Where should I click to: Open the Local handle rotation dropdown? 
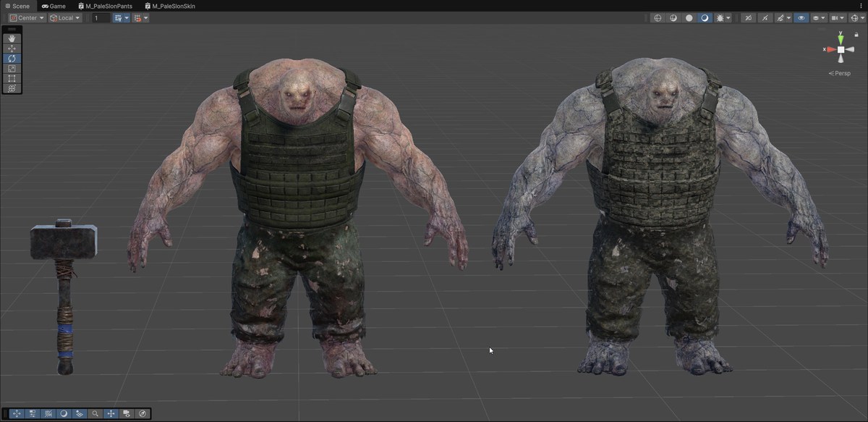[x=64, y=18]
